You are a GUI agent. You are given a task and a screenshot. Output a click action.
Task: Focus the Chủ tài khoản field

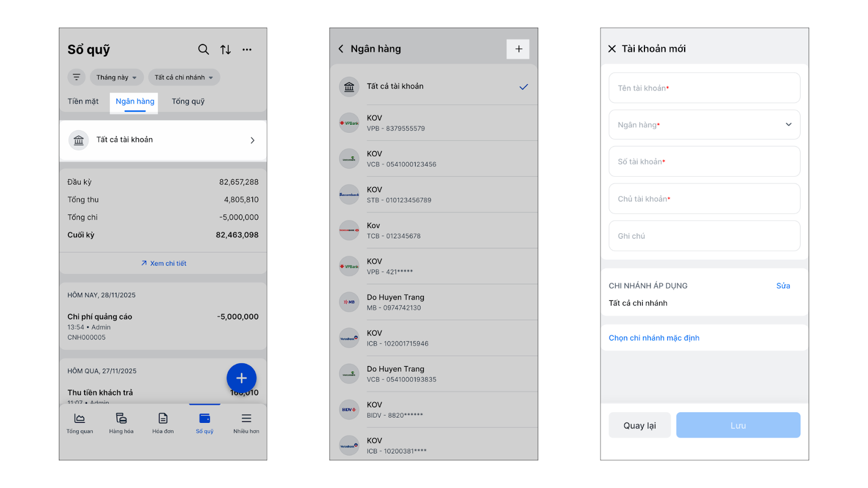(x=704, y=199)
